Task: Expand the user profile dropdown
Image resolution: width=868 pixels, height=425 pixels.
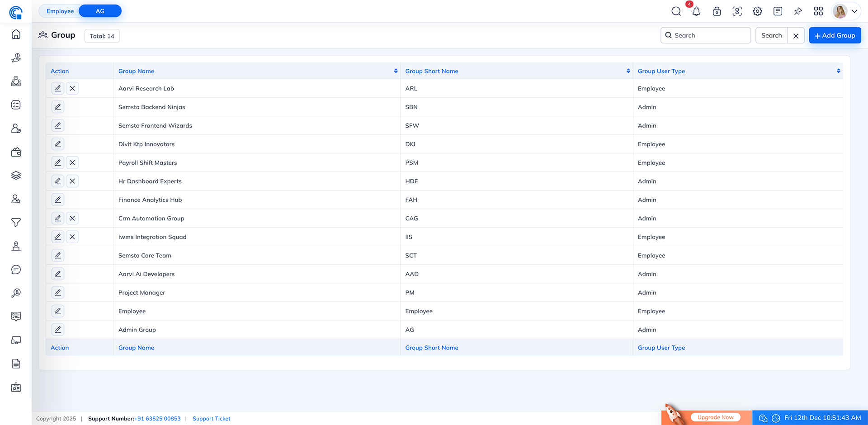Action: click(854, 11)
